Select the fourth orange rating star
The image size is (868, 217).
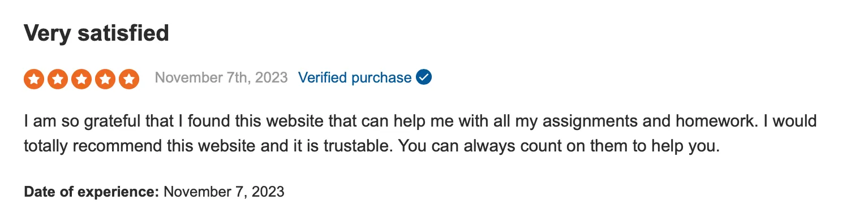(x=105, y=79)
